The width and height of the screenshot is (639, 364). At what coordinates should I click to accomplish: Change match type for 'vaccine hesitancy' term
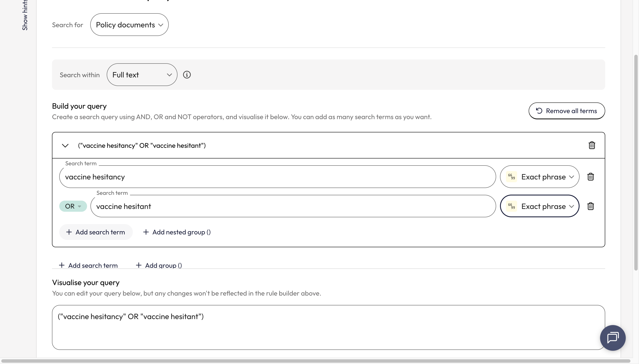tap(540, 177)
